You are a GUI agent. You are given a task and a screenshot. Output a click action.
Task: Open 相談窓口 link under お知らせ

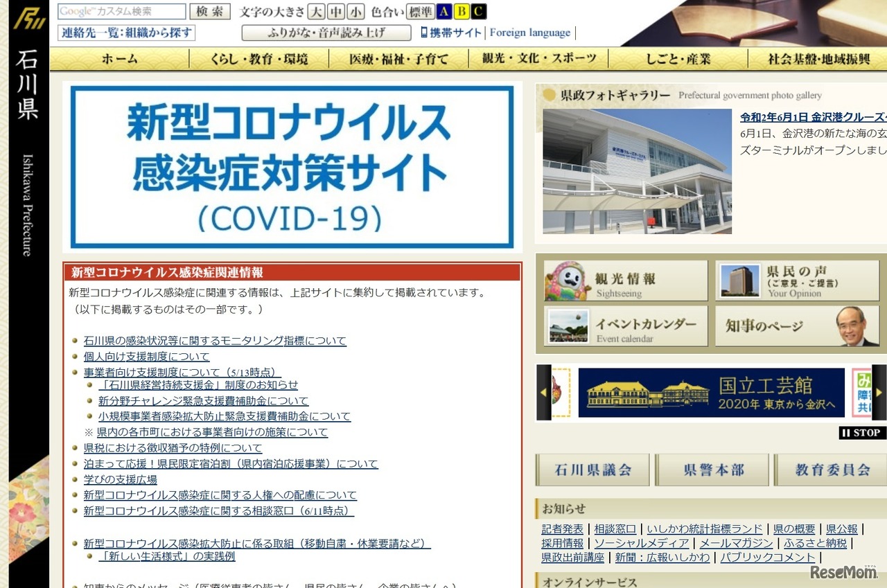click(615, 529)
